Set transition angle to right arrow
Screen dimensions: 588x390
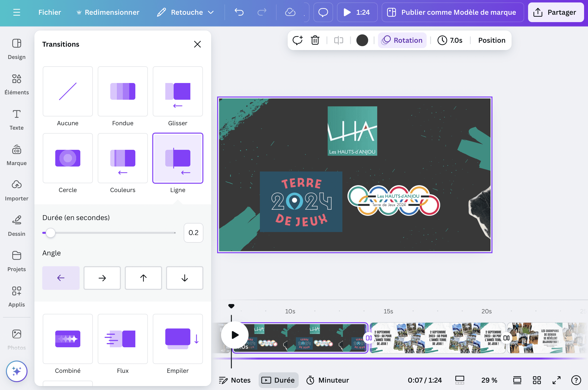102,278
